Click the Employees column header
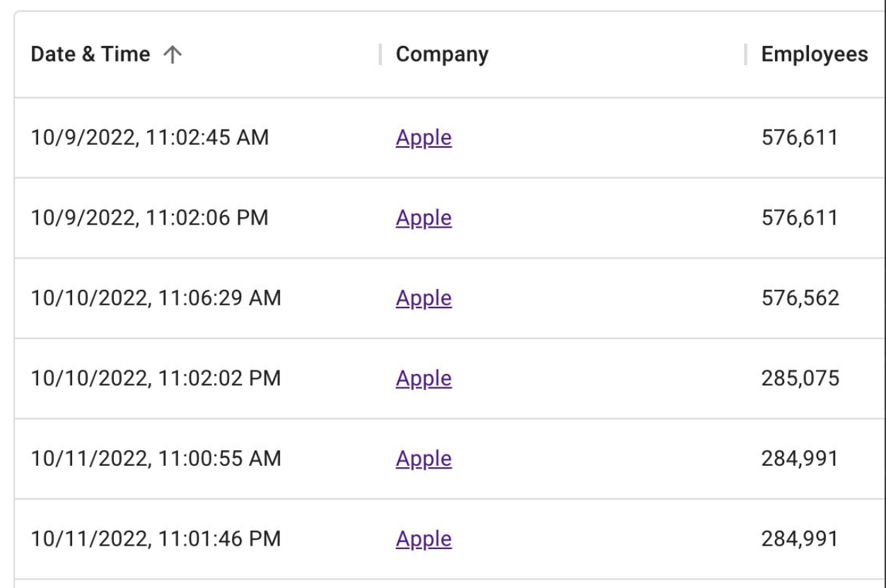Image resolution: width=886 pixels, height=588 pixels. click(x=814, y=54)
